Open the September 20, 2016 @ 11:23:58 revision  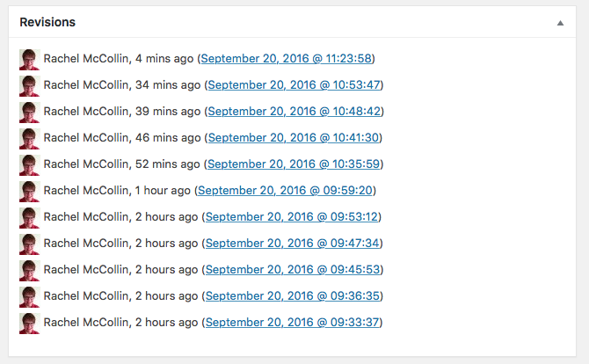(287, 59)
